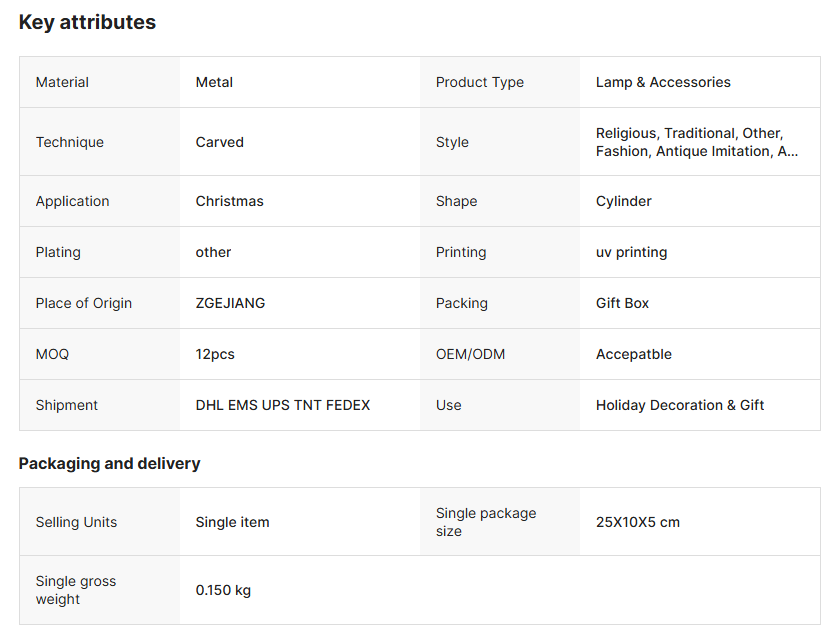832x634 pixels.
Task: Click Holiday Decoration & Gift use value
Action: point(680,405)
